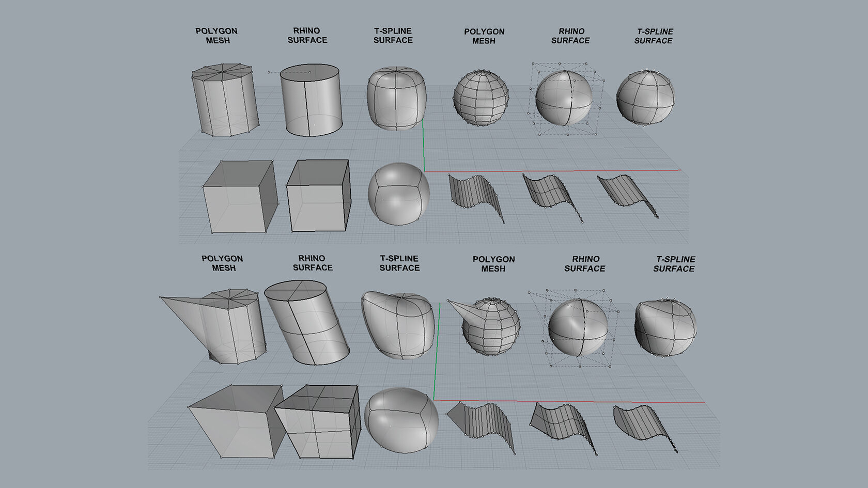The height and width of the screenshot is (488, 868).
Task: Click the RHINO SURFACE label above the tilted cylinder
Action: pos(313,263)
